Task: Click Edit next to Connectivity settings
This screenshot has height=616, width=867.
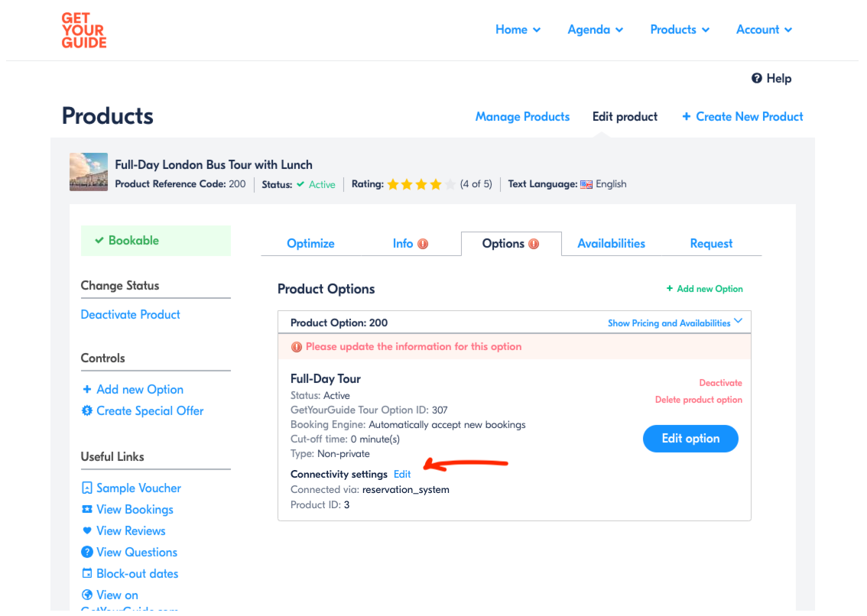Action: 402,475
